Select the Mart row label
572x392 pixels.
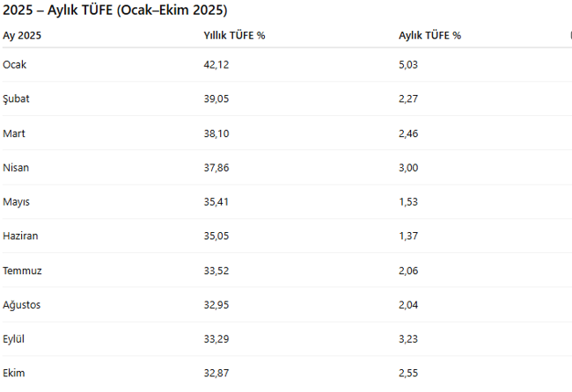(14, 134)
